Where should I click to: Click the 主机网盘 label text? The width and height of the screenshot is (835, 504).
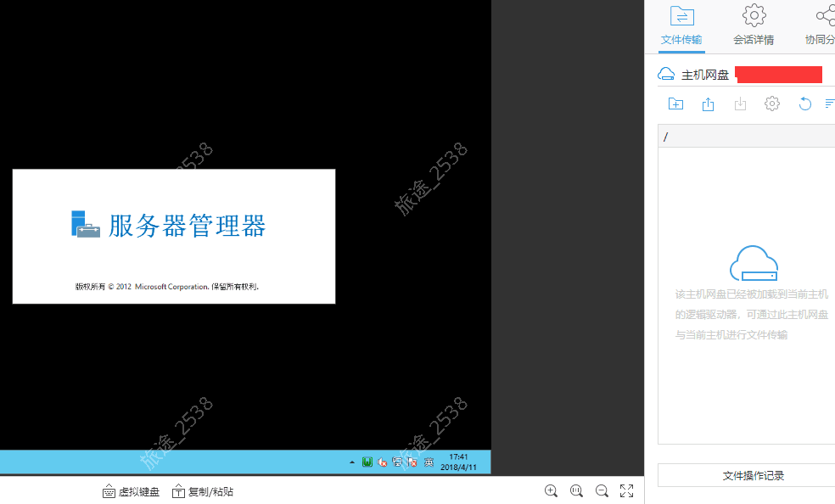pyautogui.click(x=705, y=75)
